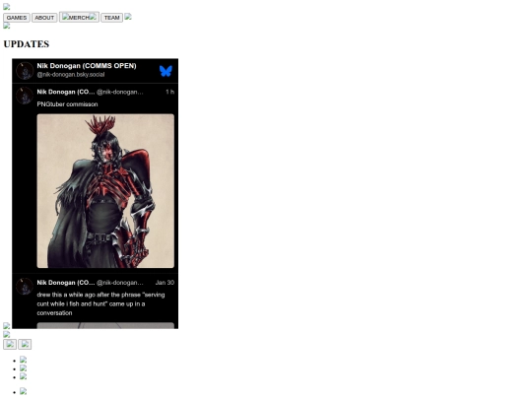Click the broken logo image at page top
Screen dimensions: 532x399
point(7,7)
